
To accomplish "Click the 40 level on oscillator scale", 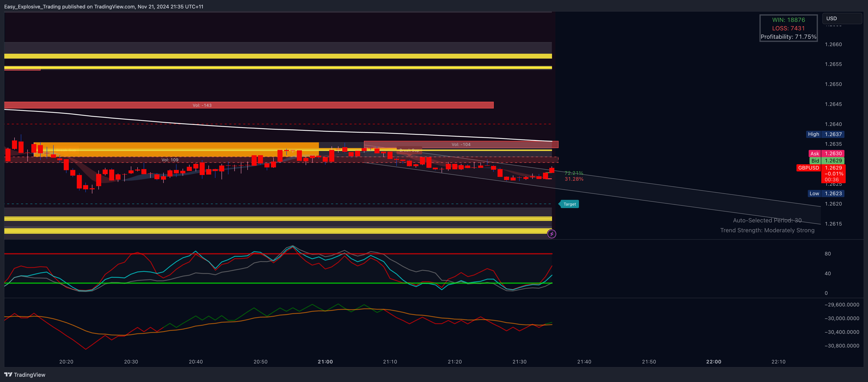I will (828, 273).
